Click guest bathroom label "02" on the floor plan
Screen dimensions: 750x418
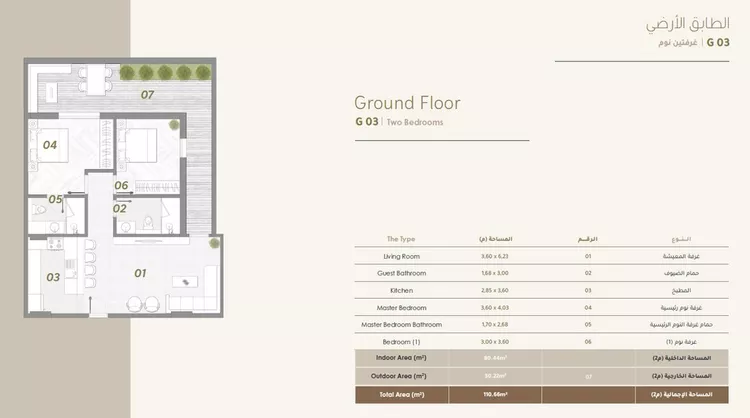tap(120, 209)
